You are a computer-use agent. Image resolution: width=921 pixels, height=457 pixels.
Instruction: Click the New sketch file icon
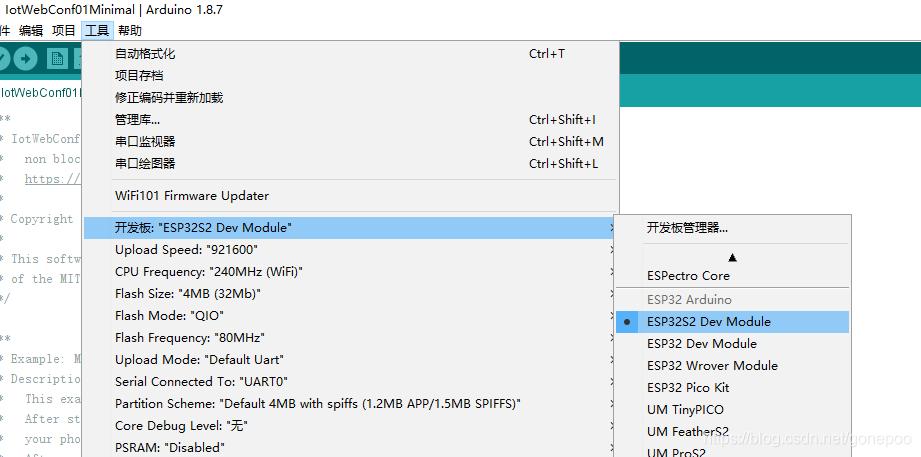tap(58, 58)
